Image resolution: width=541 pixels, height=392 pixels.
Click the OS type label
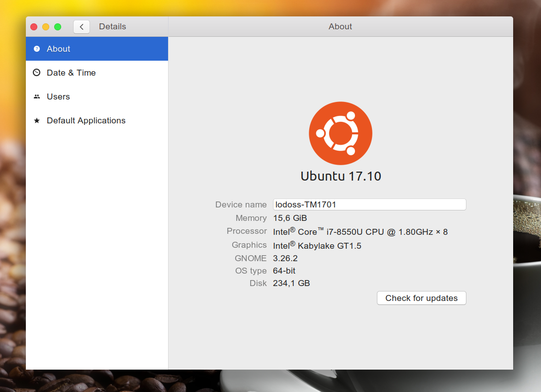(x=251, y=271)
